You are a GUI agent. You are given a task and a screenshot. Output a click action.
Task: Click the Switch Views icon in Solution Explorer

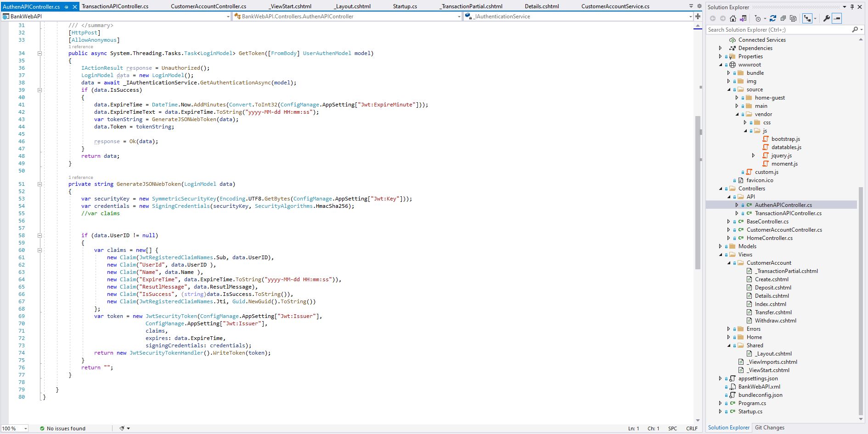pos(743,18)
